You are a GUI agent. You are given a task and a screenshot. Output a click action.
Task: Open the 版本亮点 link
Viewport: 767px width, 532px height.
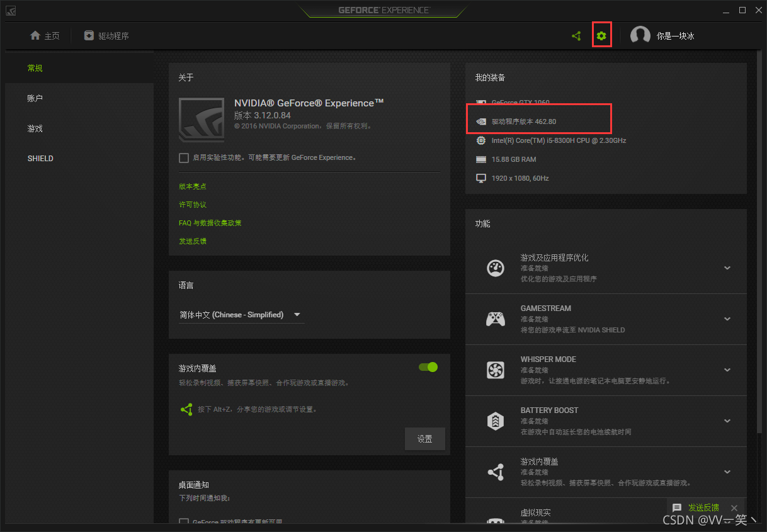coord(193,186)
